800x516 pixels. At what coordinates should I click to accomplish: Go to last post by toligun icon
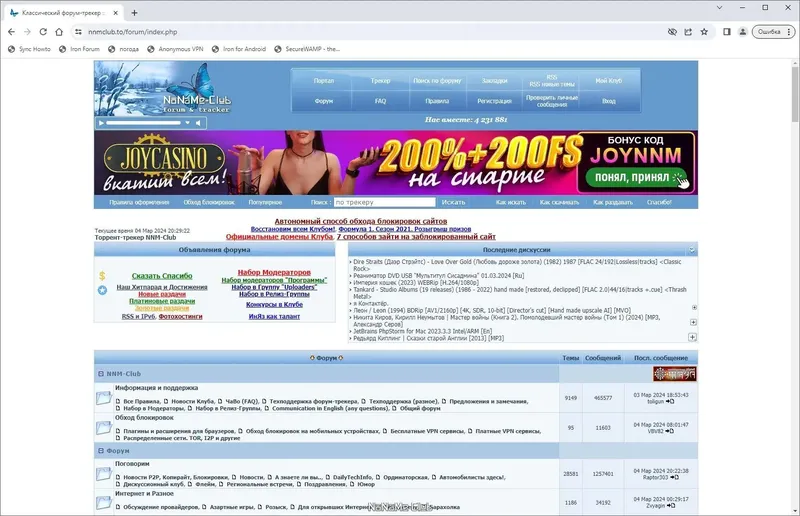[x=670, y=402]
